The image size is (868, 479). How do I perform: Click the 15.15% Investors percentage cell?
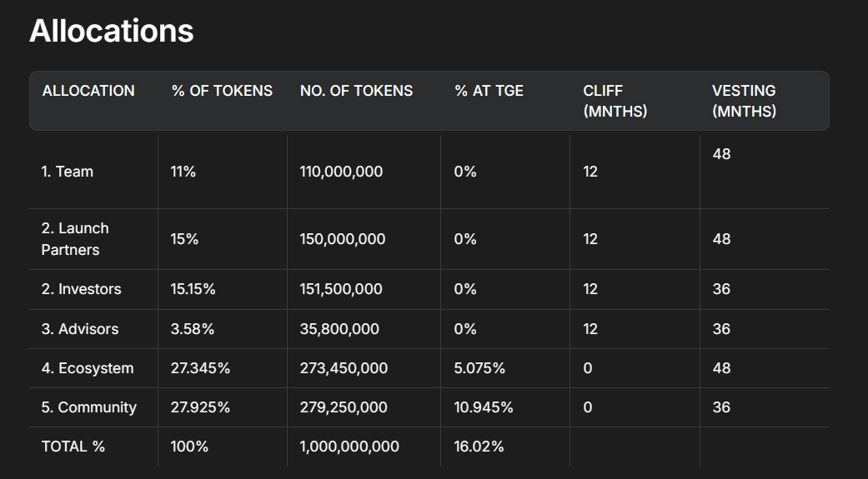click(193, 289)
